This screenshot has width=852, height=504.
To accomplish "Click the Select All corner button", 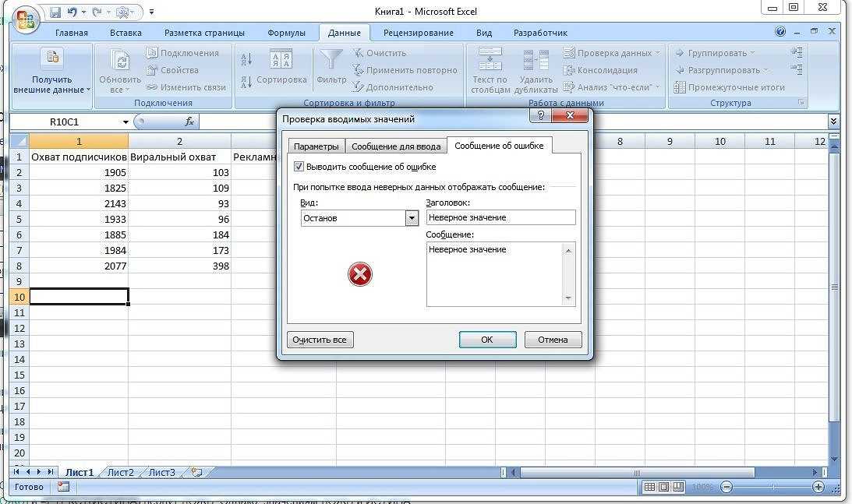I will pyautogui.click(x=19, y=141).
